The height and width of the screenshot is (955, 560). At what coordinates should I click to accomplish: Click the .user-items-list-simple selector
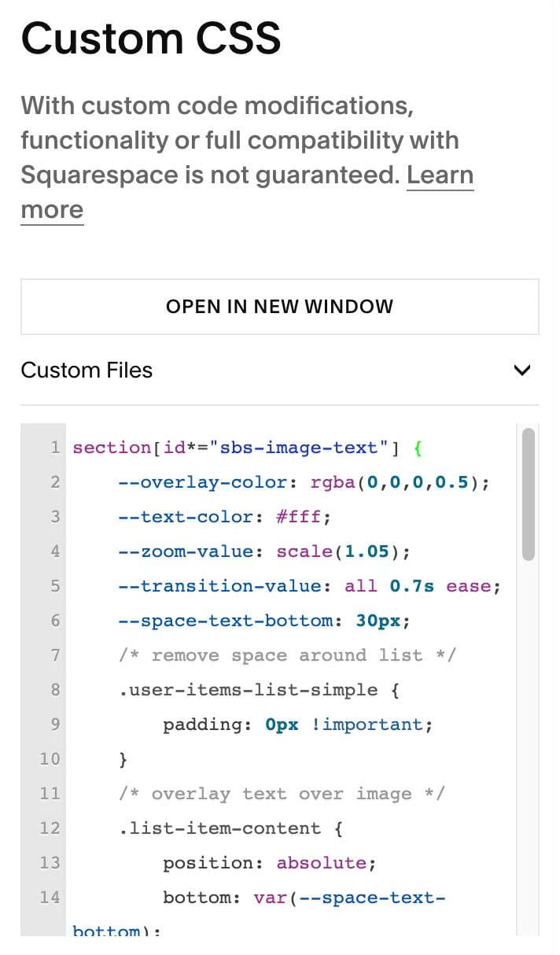coord(248,690)
